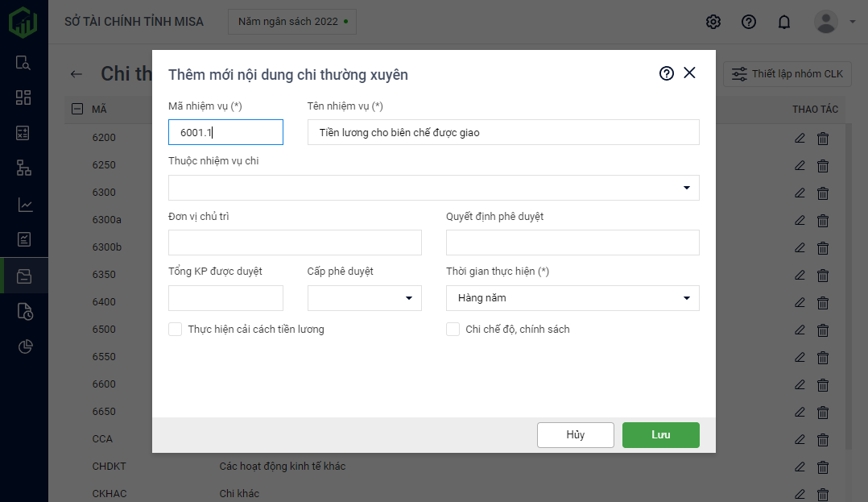Open the settings gear icon
Image resolution: width=868 pixels, height=502 pixels.
tap(713, 22)
